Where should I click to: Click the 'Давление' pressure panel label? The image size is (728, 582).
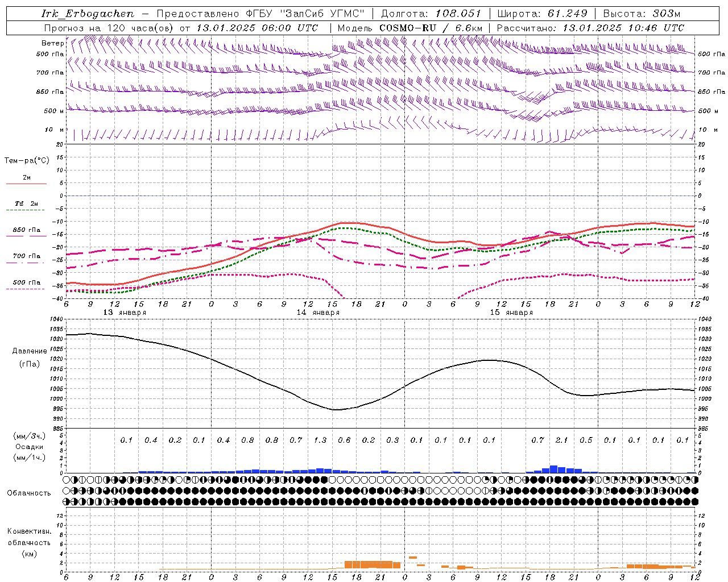coord(30,351)
